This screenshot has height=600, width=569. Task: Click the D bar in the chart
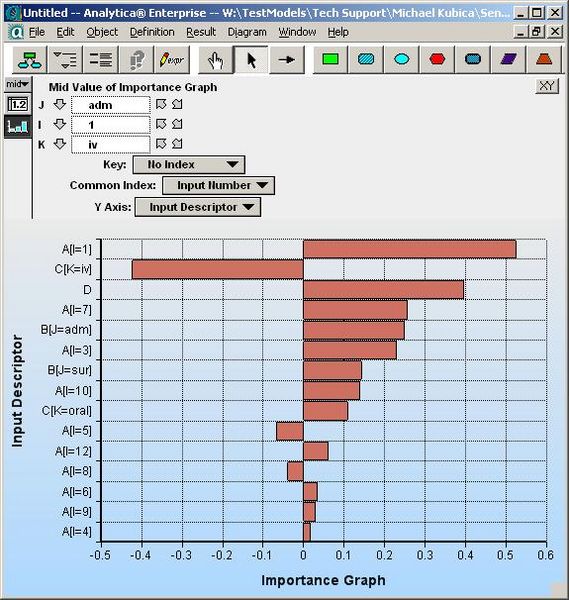click(383, 290)
